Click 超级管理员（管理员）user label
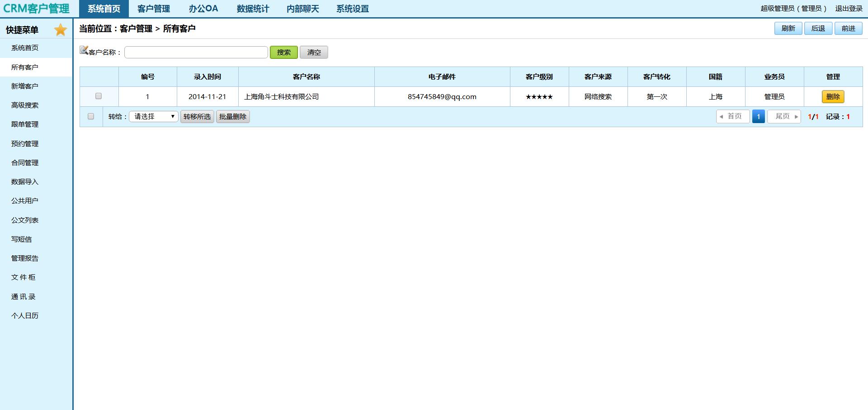The image size is (868, 410). click(x=794, y=9)
